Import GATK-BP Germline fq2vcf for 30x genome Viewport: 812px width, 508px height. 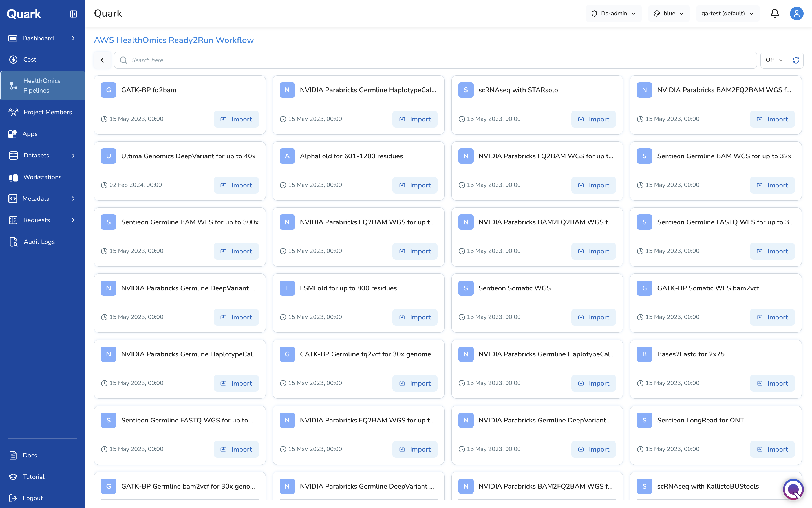click(x=415, y=383)
